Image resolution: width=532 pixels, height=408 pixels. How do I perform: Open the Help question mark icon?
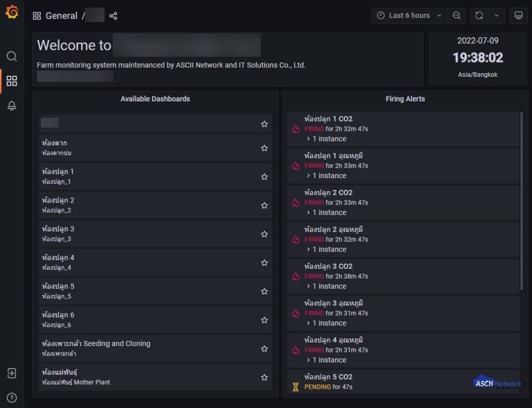click(11, 398)
